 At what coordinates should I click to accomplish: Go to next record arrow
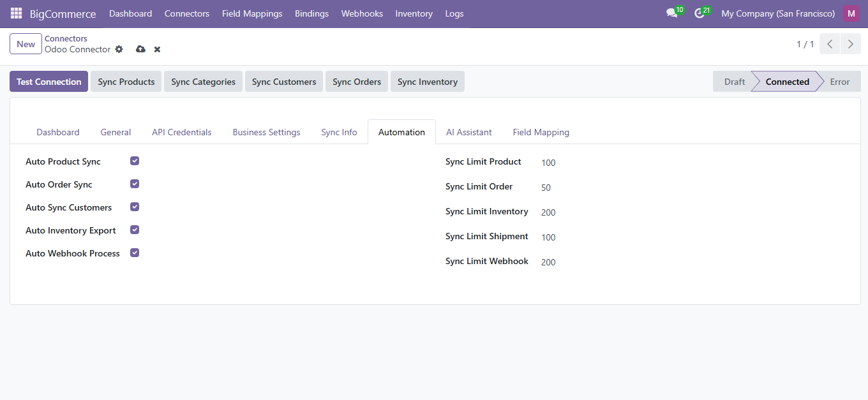pos(850,44)
